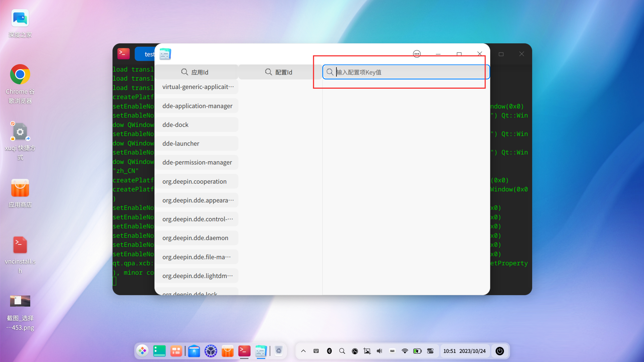
Task: Expand collapsed tray icons with the chevron
Action: 303,351
